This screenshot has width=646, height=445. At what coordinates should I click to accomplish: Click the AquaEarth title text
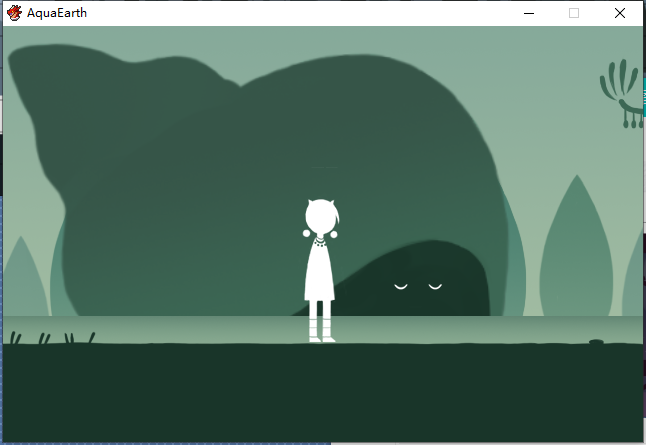[57, 13]
